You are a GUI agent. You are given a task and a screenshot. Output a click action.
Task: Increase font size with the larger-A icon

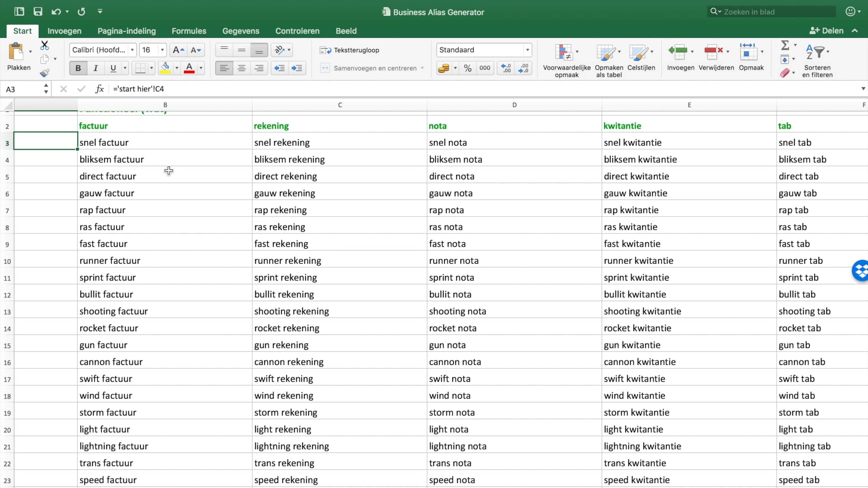[179, 50]
